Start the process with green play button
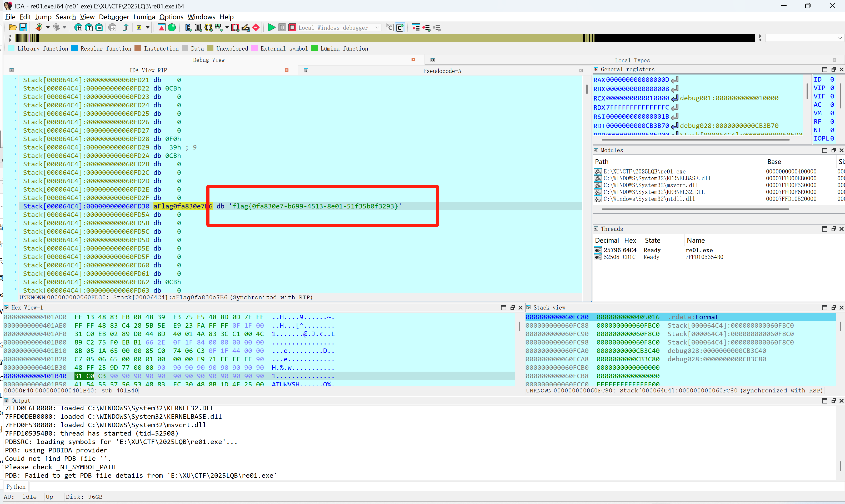The image size is (845, 504). pos(271,28)
